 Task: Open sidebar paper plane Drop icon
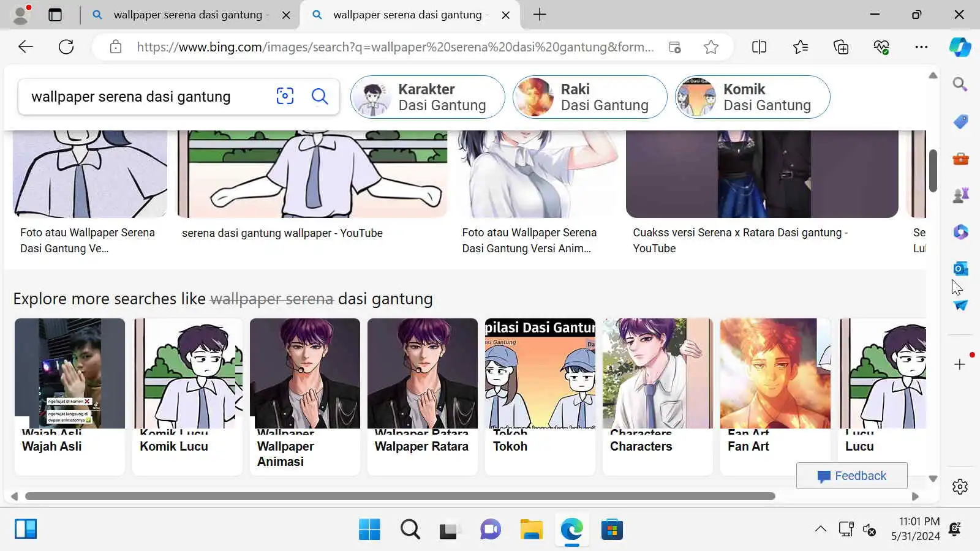(960, 305)
